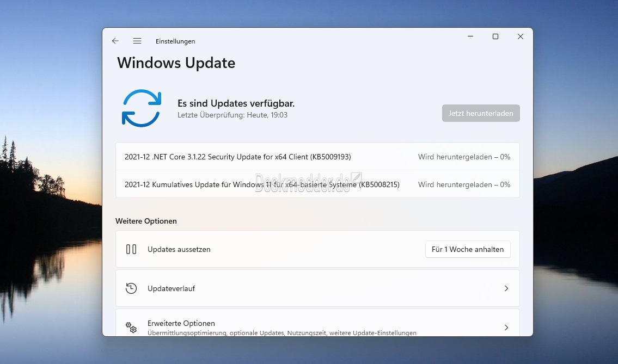The width and height of the screenshot is (618, 364).
Task: Click the Updates aussetzen label
Action: 179,249
